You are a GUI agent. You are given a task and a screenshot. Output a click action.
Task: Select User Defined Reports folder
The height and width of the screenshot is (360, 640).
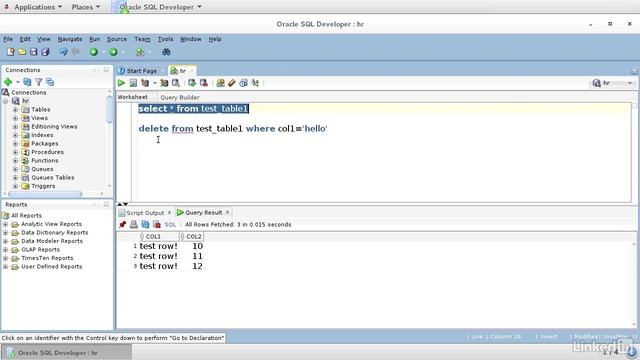(51, 267)
